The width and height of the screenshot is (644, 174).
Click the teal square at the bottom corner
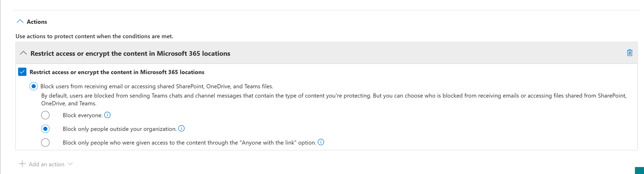coord(639,170)
